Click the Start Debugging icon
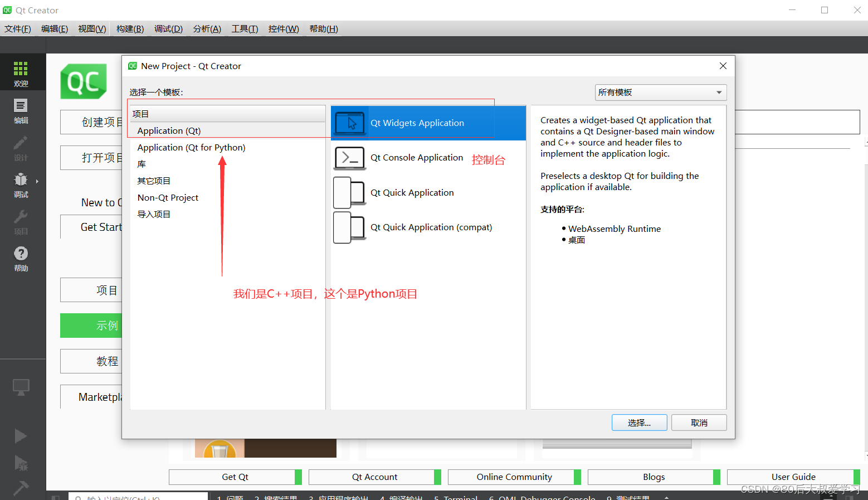 pyautogui.click(x=21, y=463)
